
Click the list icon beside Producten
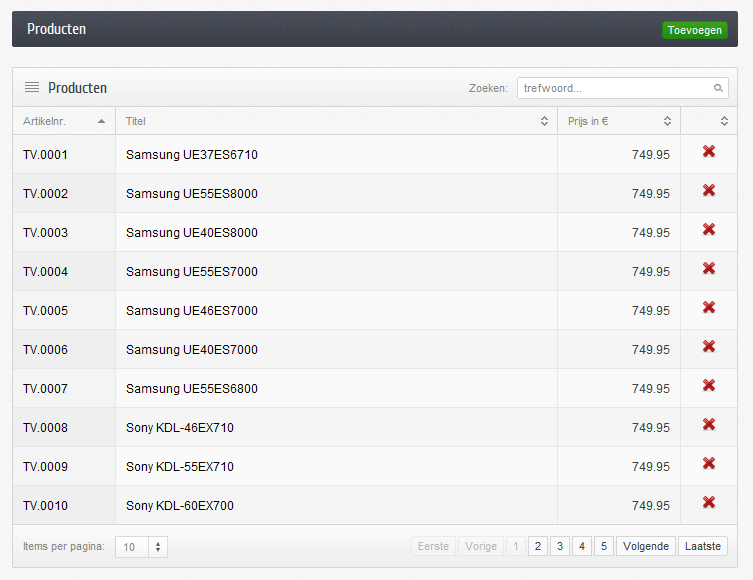point(32,87)
